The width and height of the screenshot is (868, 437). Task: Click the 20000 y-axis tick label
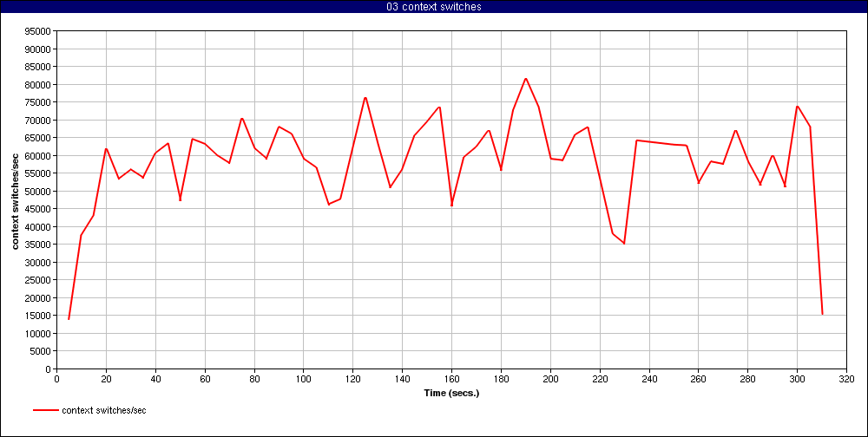pos(39,297)
